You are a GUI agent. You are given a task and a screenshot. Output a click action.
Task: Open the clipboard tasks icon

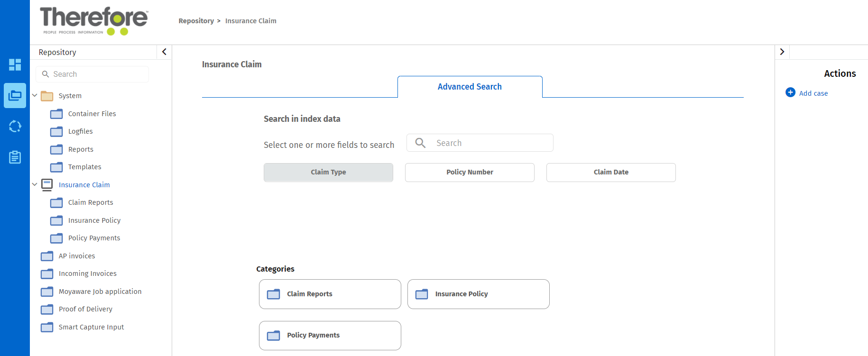(x=15, y=157)
